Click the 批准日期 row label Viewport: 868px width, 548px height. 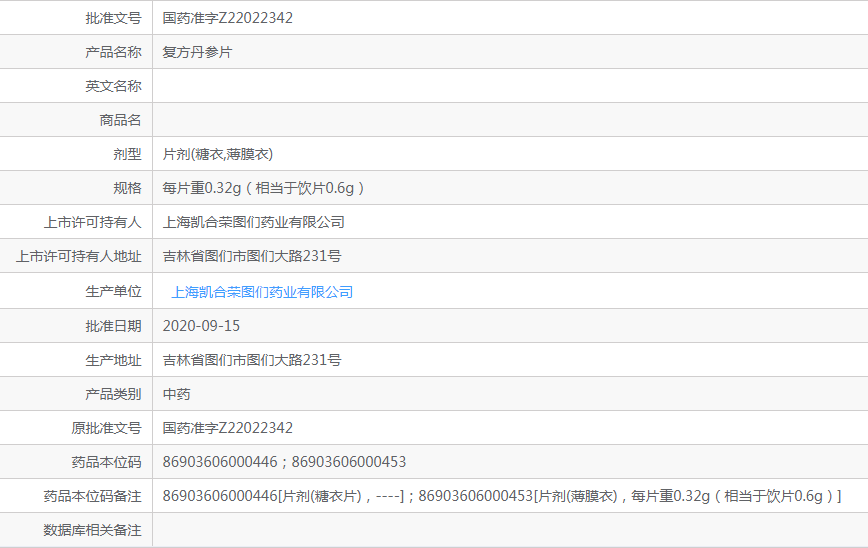(113, 326)
